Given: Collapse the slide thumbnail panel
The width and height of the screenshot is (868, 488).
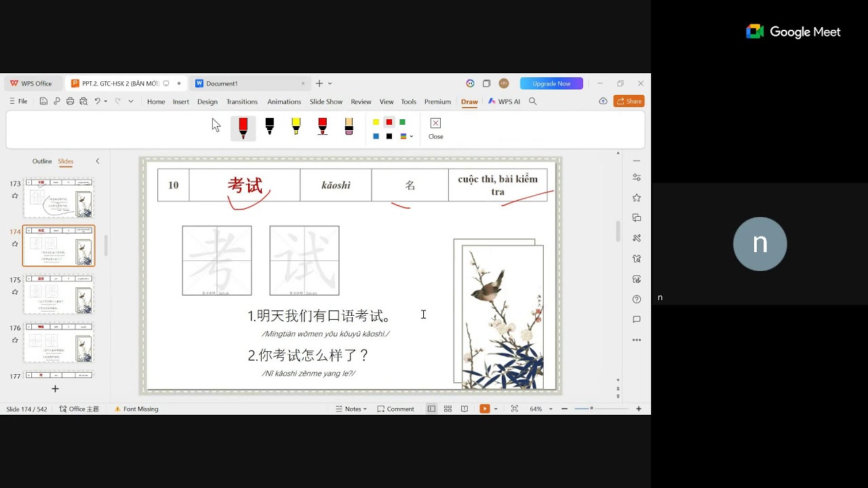Looking at the screenshot, I should pyautogui.click(x=98, y=161).
